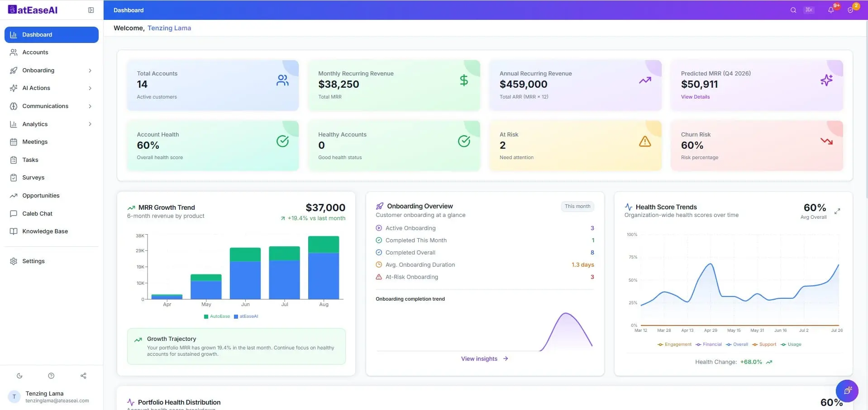
Task: Open the floating AI assistant button
Action: [847, 391]
